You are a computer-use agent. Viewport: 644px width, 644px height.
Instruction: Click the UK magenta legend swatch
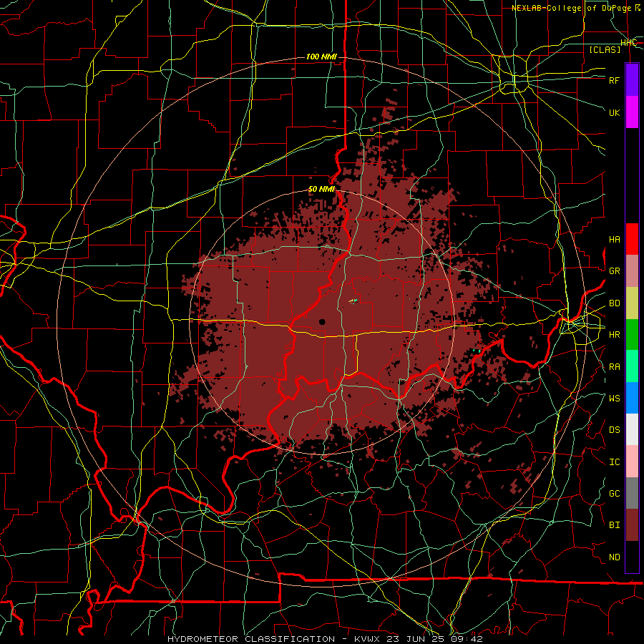click(632, 112)
